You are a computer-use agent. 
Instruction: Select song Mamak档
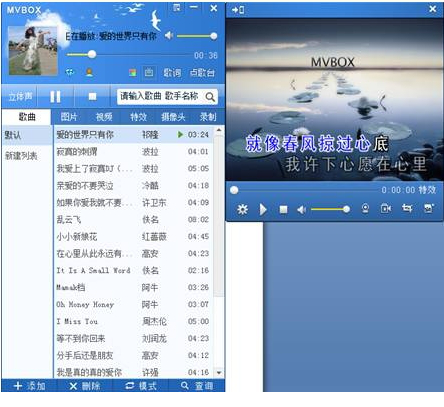[x=133, y=287]
